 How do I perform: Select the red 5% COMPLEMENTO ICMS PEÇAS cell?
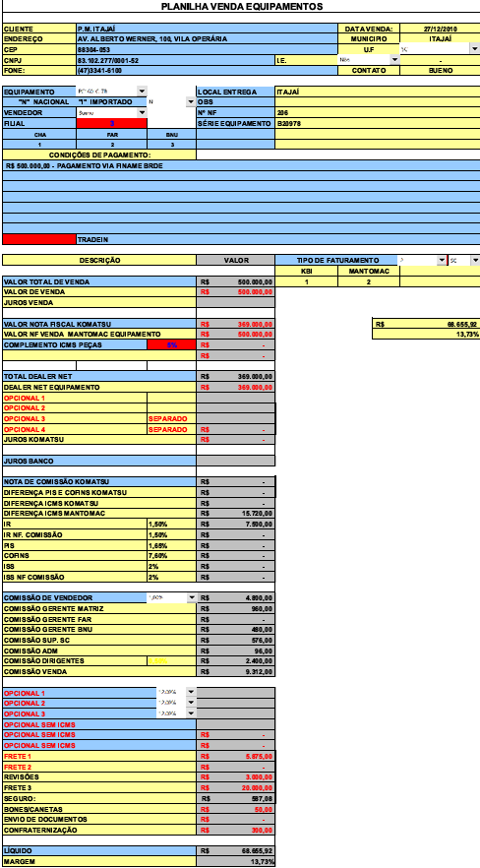click(x=172, y=344)
